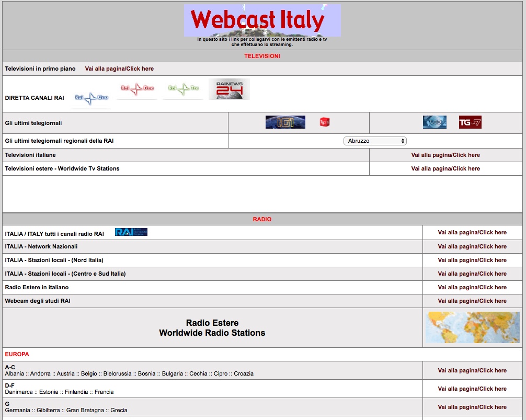The height and width of the screenshot is (420, 526).
Task: Open the Europa A-C countries link
Action: pos(472,370)
